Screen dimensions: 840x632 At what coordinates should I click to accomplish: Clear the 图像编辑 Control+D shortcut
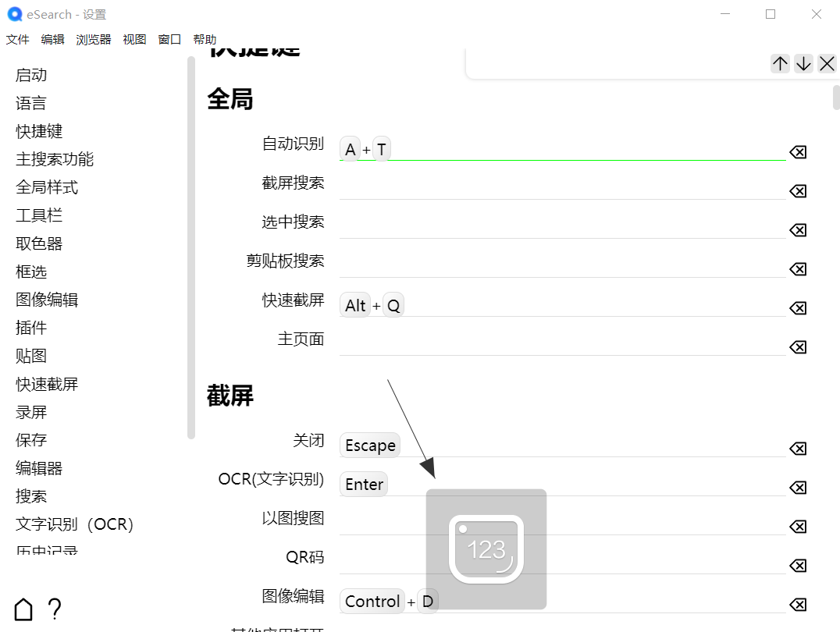click(797, 605)
